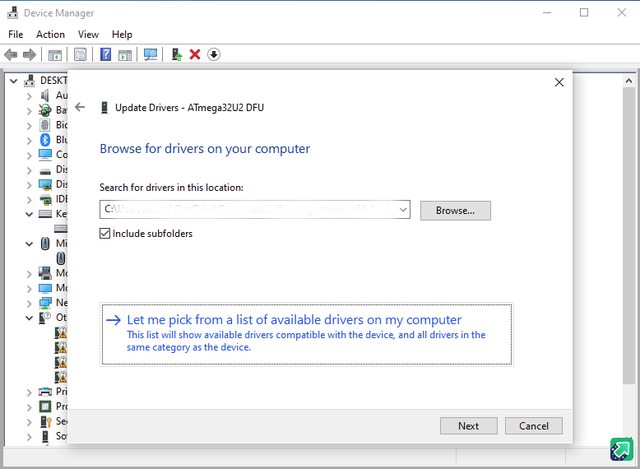Select first unknown device with warning icon
640x469 pixels.
[60, 332]
